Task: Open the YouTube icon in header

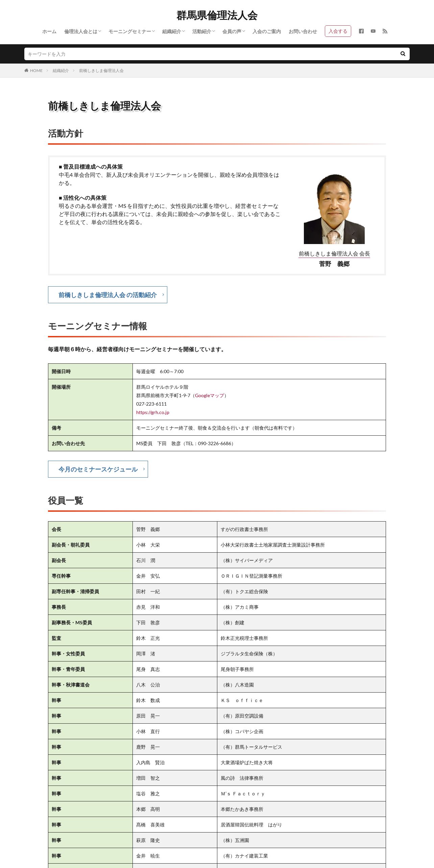Action: [373, 31]
